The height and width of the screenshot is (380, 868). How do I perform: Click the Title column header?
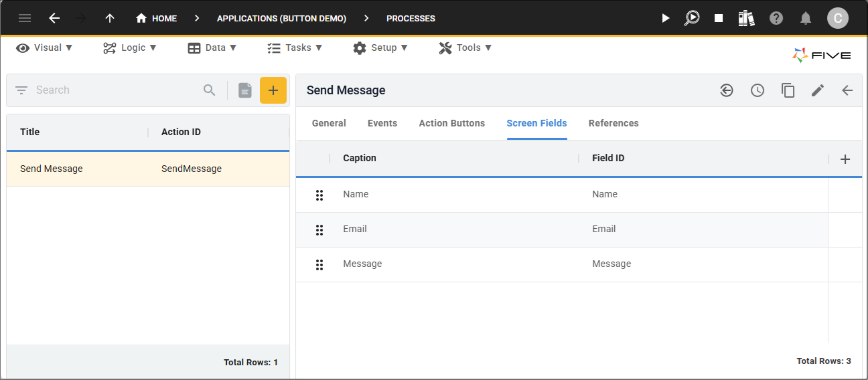pyautogui.click(x=30, y=132)
